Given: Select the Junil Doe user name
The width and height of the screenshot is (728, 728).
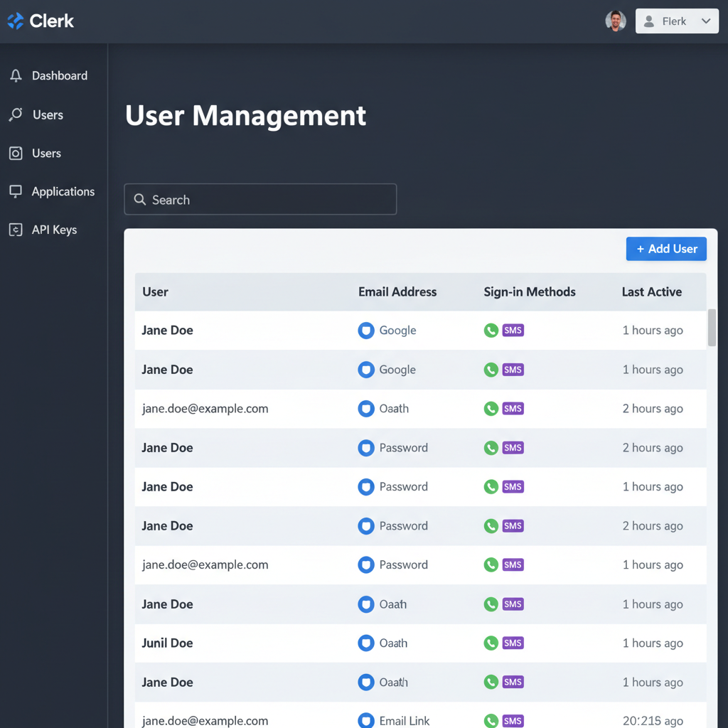Looking at the screenshot, I should (x=167, y=643).
